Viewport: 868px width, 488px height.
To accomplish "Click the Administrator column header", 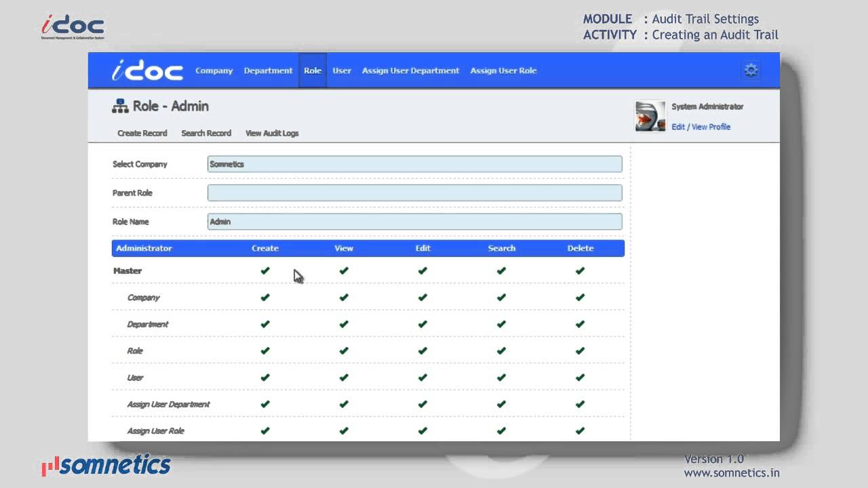I will pyautogui.click(x=144, y=248).
